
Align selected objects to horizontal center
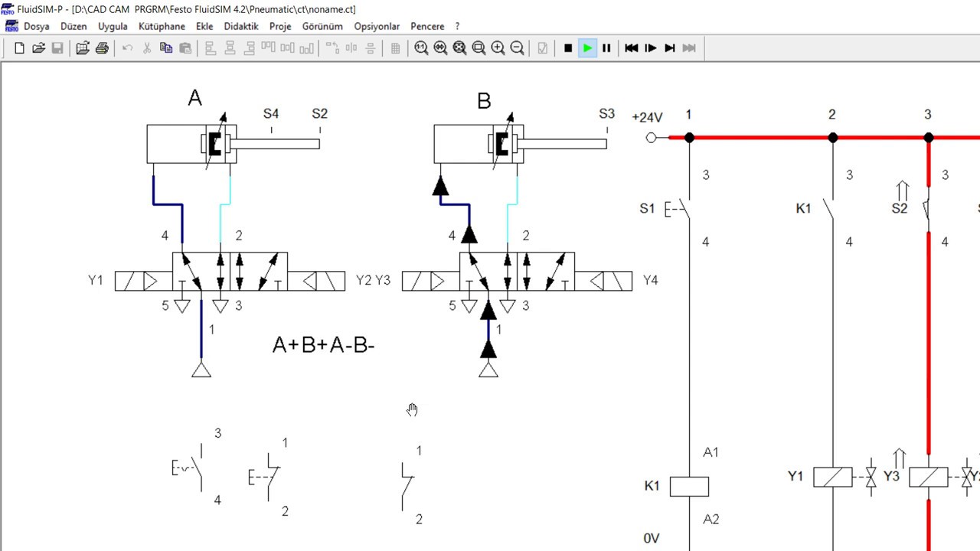click(x=230, y=47)
